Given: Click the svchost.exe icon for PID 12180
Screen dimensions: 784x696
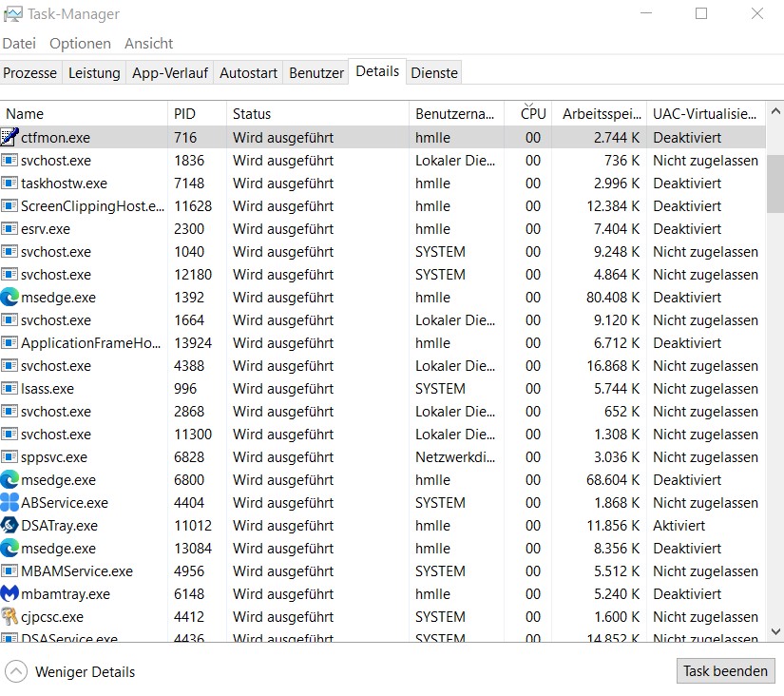Looking at the screenshot, I should (10, 274).
